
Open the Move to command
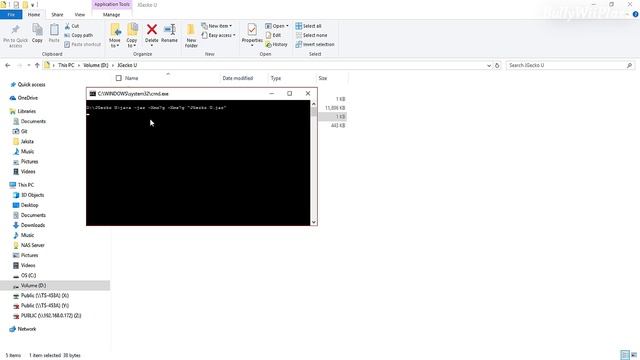click(x=115, y=35)
